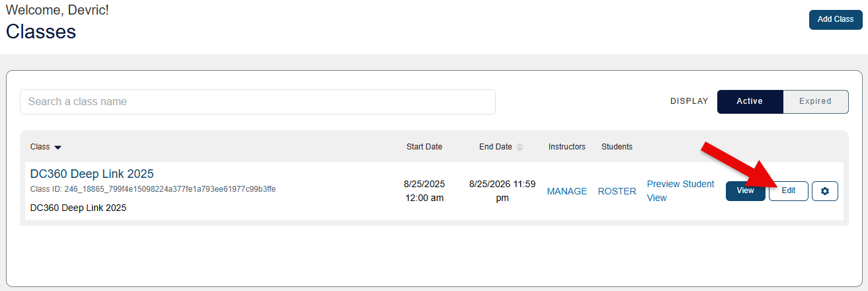This screenshot has width=868, height=291.
Task: Click the End Date sort arrows icon
Action: [x=520, y=147]
